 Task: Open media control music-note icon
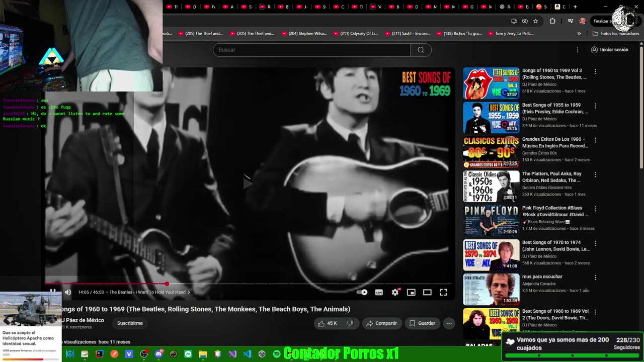pos(570,21)
